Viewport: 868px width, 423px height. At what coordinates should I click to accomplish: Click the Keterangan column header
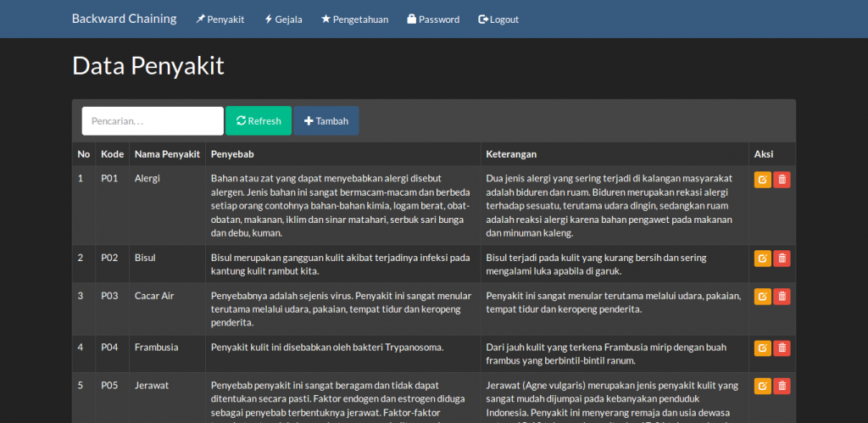(615, 154)
